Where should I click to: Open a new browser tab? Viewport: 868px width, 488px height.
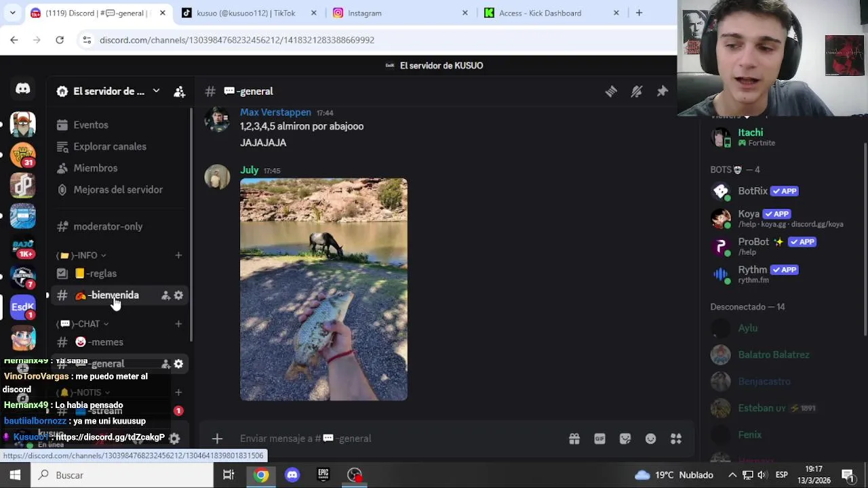639,13
